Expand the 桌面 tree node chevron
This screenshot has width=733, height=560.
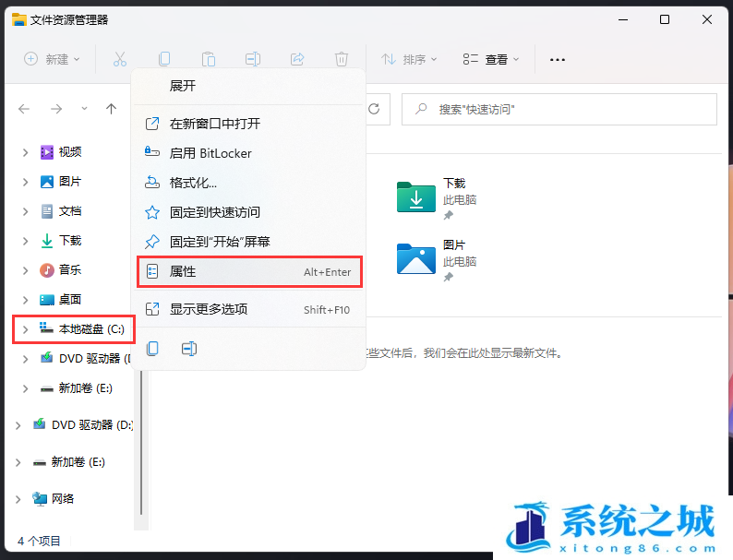coord(25,300)
